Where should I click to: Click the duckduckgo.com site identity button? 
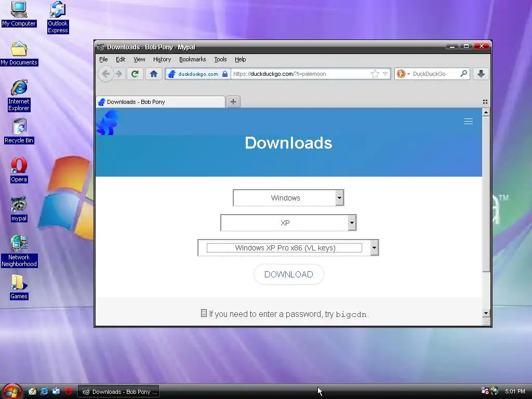197,74
